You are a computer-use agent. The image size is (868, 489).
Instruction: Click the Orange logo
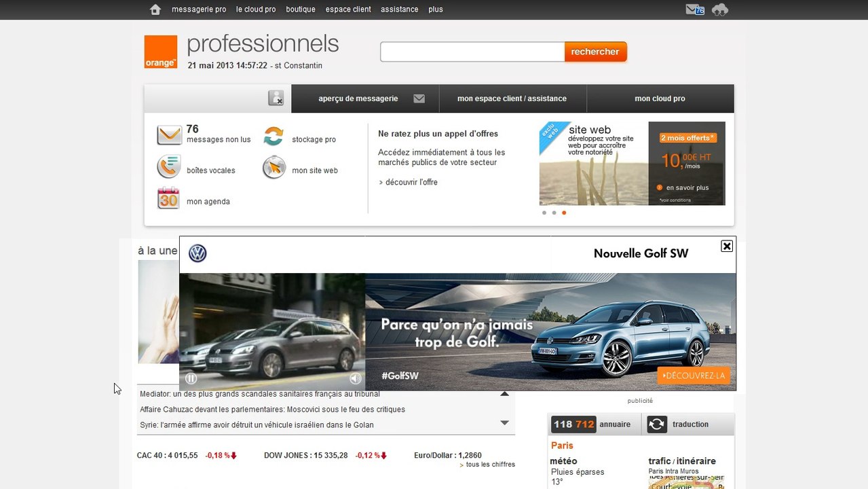(161, 52)
